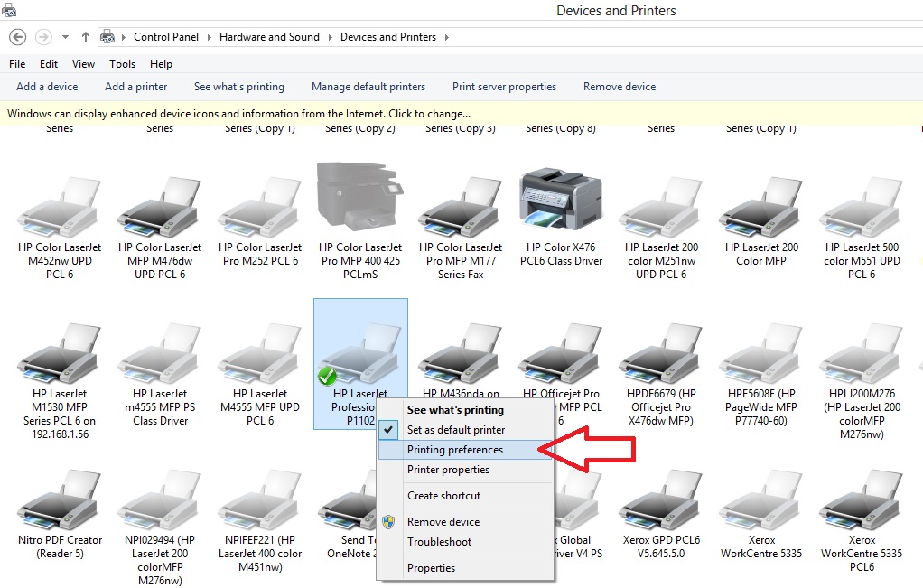This screenshot has height=588, width=923.
Task: Click the Devices and Printers breadcrumb
Action: 388,37
